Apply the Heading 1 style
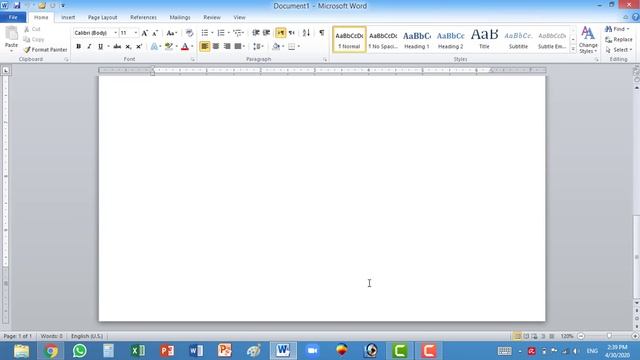The width and height of the screenshot is (640, 360). coord(417,40)
